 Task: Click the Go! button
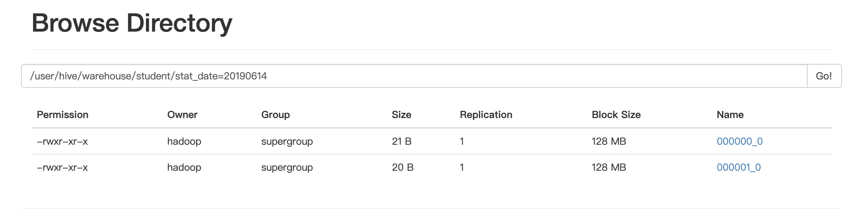click(823, 76)
